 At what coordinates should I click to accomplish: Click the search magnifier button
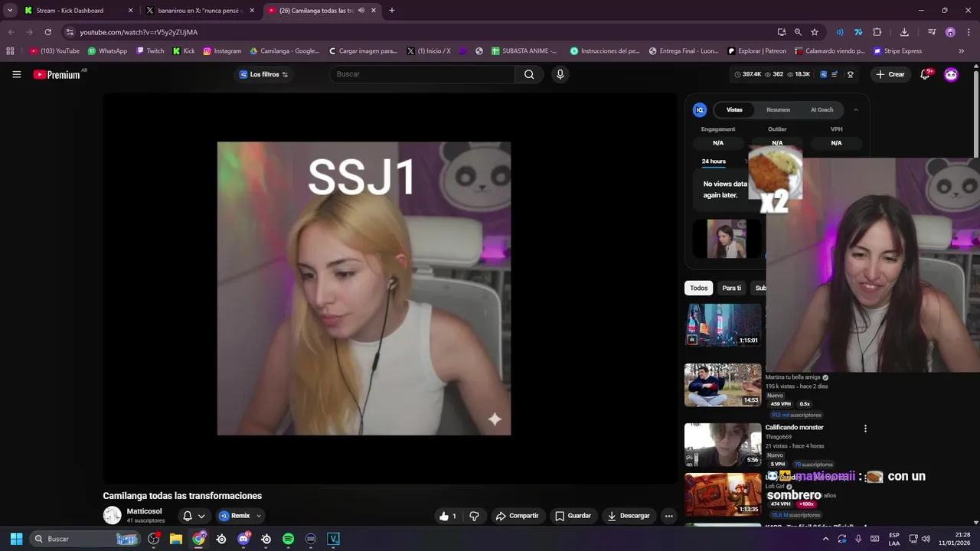529,74
